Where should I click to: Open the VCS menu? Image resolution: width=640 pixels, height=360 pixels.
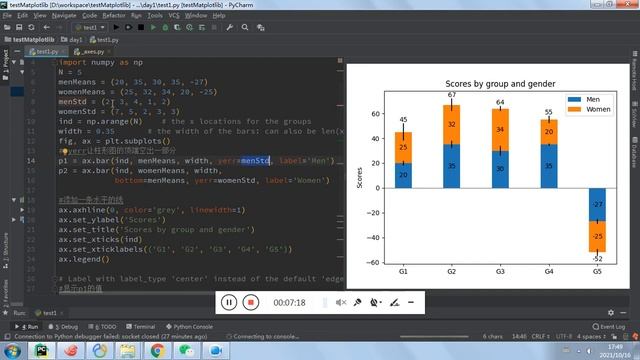(174, 16)
